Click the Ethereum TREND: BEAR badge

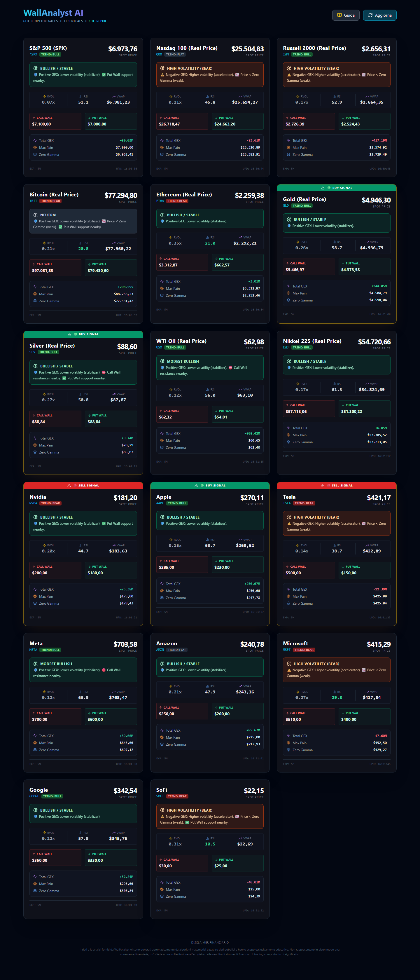(x=177, y=201)
